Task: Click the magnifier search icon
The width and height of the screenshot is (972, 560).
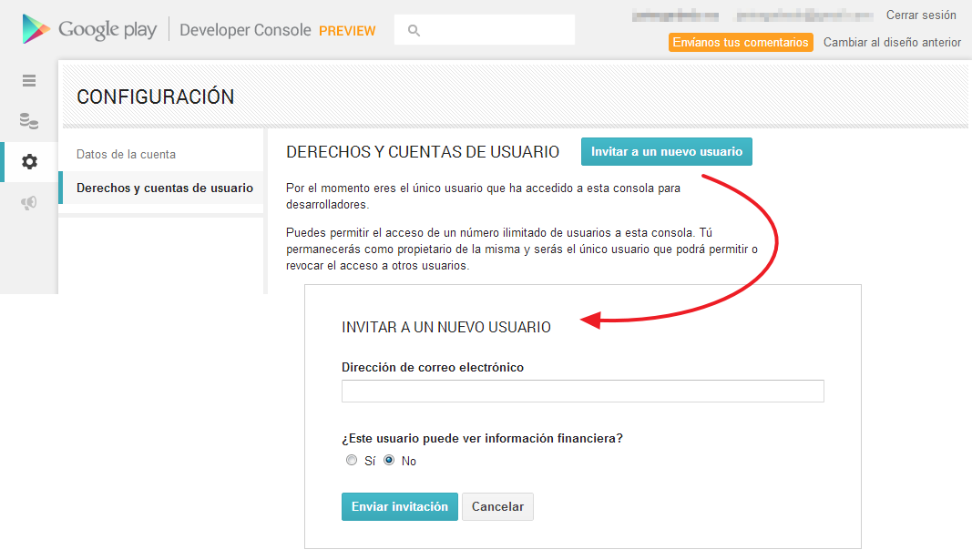Action: (414, 30)
